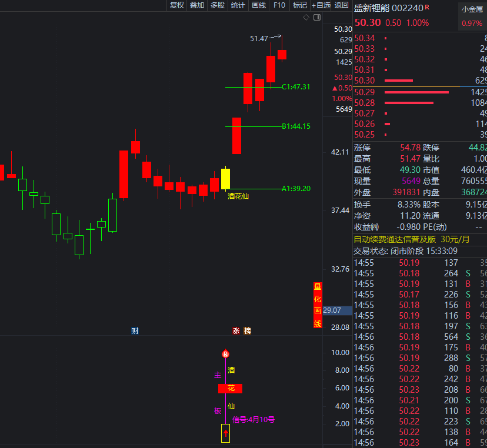487x448 pixels.
Task: Click the red R marker in indicator panel
Action: [x=225, y=354]
